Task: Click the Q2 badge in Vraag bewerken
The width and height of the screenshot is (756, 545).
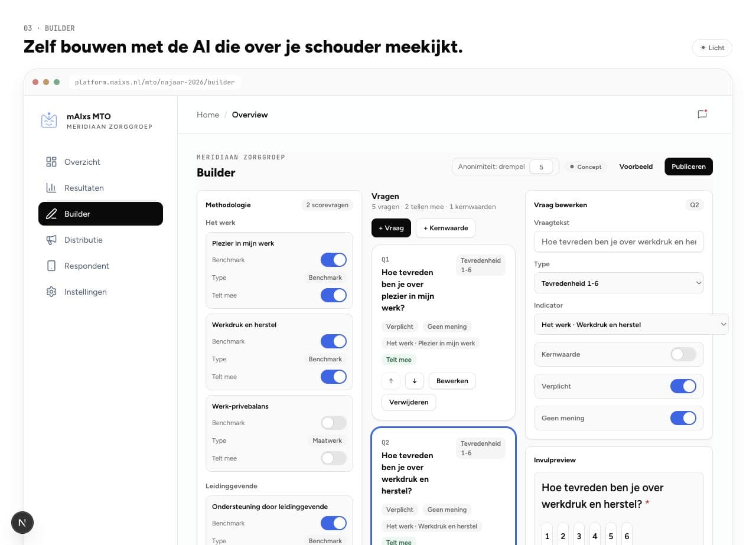Action: [x=695, y=205]
